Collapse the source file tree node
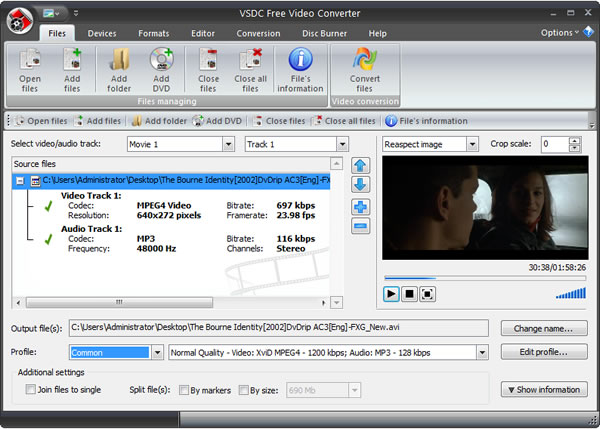The image size is (600, 429). tap(20, 180)
